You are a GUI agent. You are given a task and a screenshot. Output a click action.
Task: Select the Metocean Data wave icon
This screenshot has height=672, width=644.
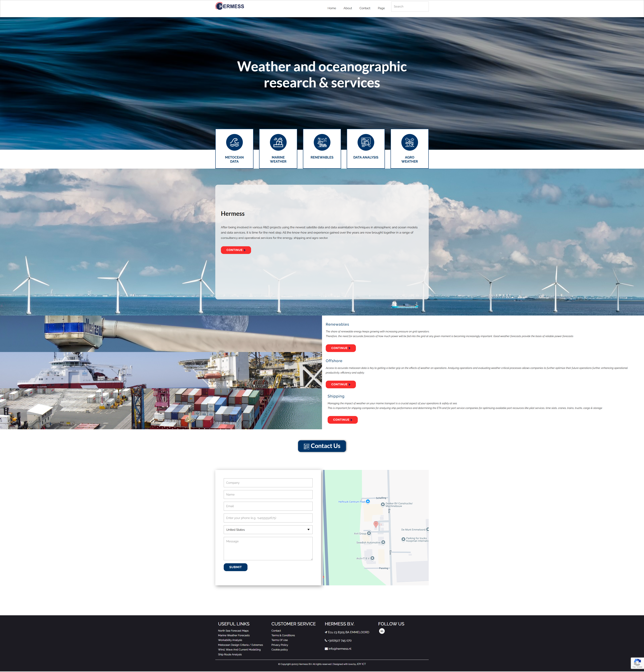[x=234, y=142]
